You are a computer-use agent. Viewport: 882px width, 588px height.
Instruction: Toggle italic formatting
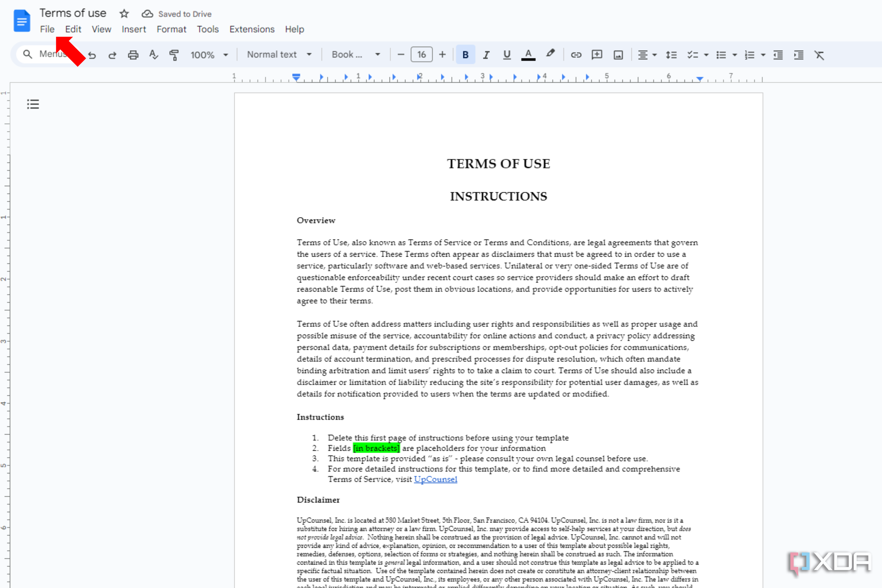point(486,55)
